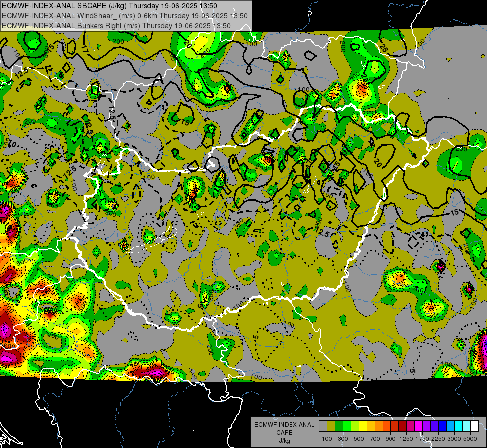
Task: Click the pure blue legend swatch
Action: tap(443, 426)
